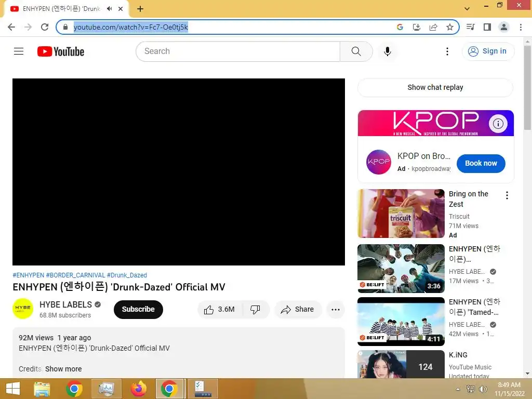Toggle Chrome side panel

[487, 27]
